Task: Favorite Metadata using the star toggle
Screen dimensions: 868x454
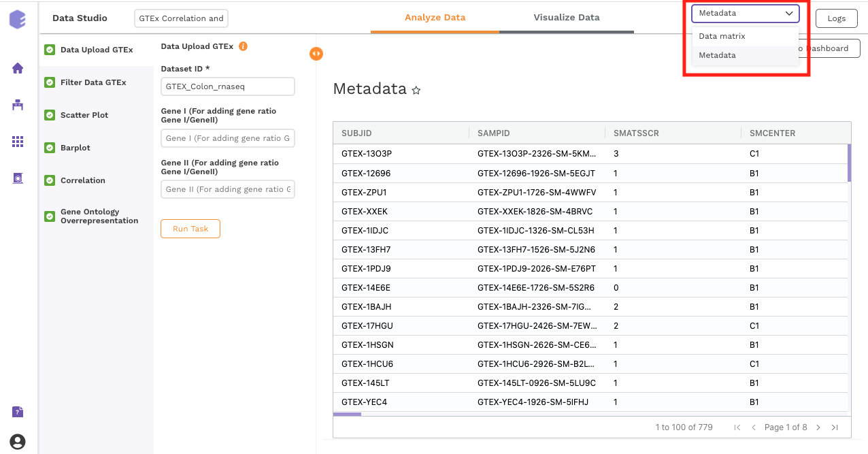Action: coord(416,90)
